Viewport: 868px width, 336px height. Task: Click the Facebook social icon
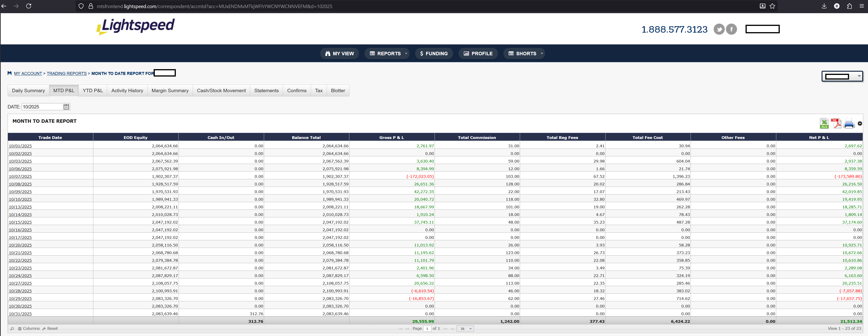[731, 29]
